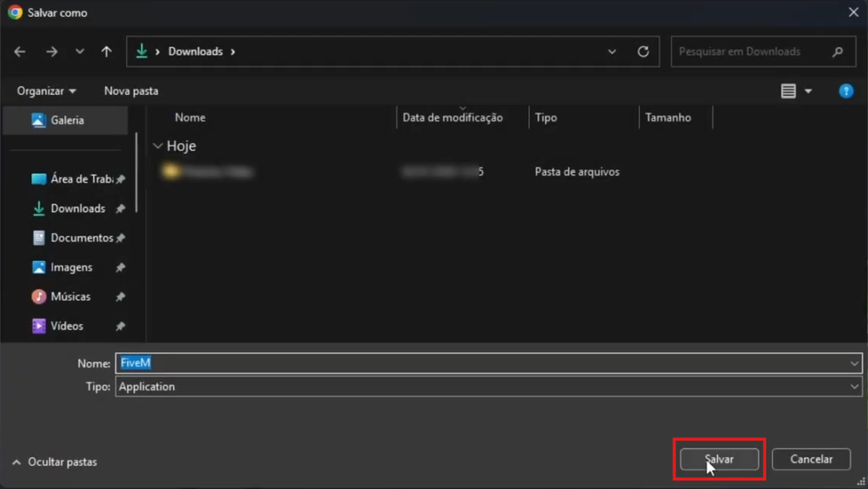Click the blue Help question icon
868x489 pixels.
click(845, 92)
